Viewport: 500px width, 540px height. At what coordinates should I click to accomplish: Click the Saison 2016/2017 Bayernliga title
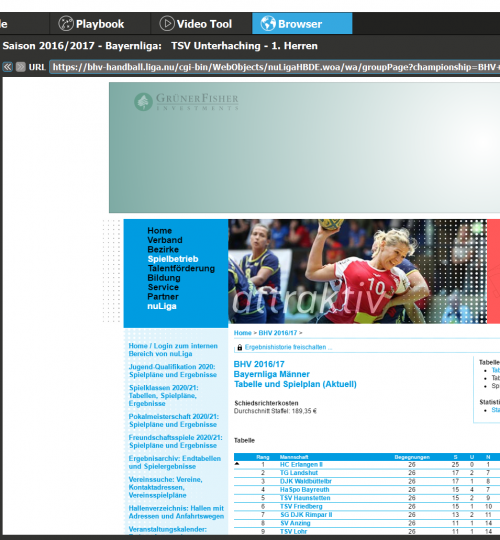click(x=160, y=46)
